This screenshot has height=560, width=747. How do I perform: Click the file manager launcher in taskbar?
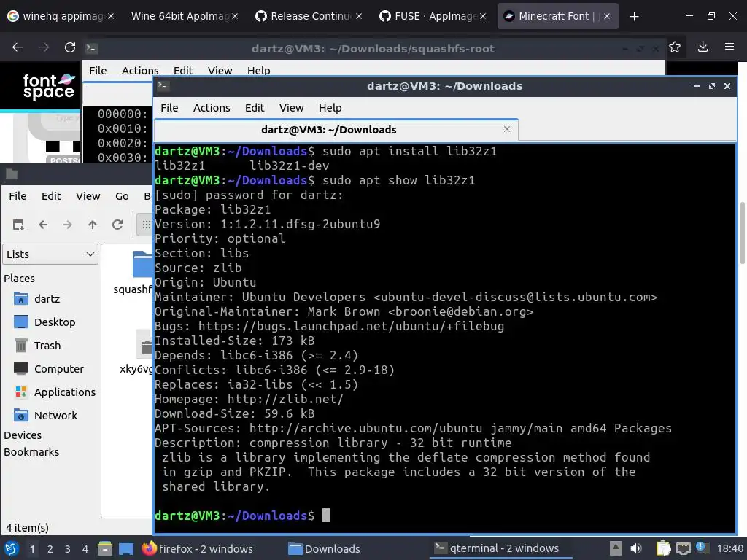(105, 548)
